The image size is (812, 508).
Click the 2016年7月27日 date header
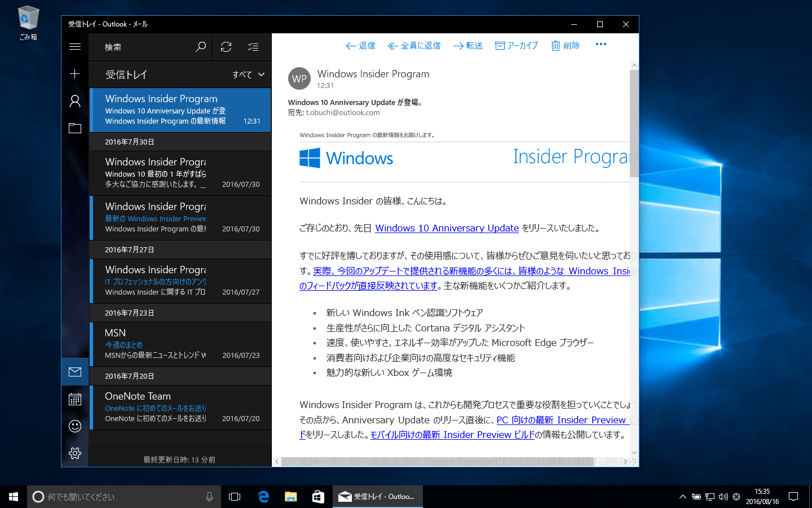click(180, 249)
